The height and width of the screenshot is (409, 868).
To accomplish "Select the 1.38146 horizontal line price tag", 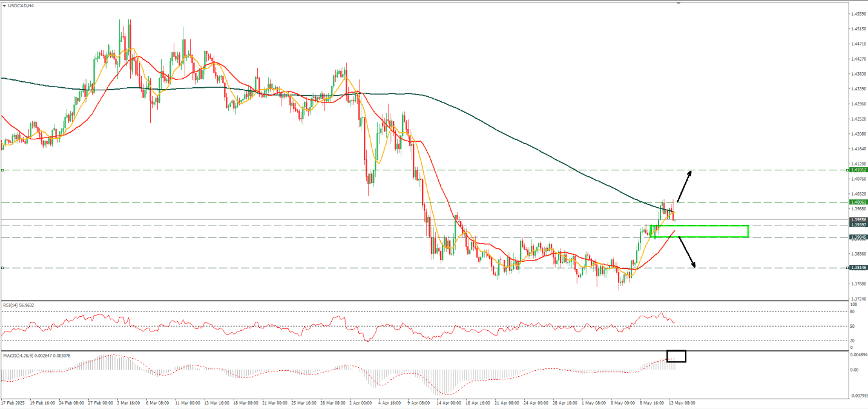I will click(x=858, y=267).
